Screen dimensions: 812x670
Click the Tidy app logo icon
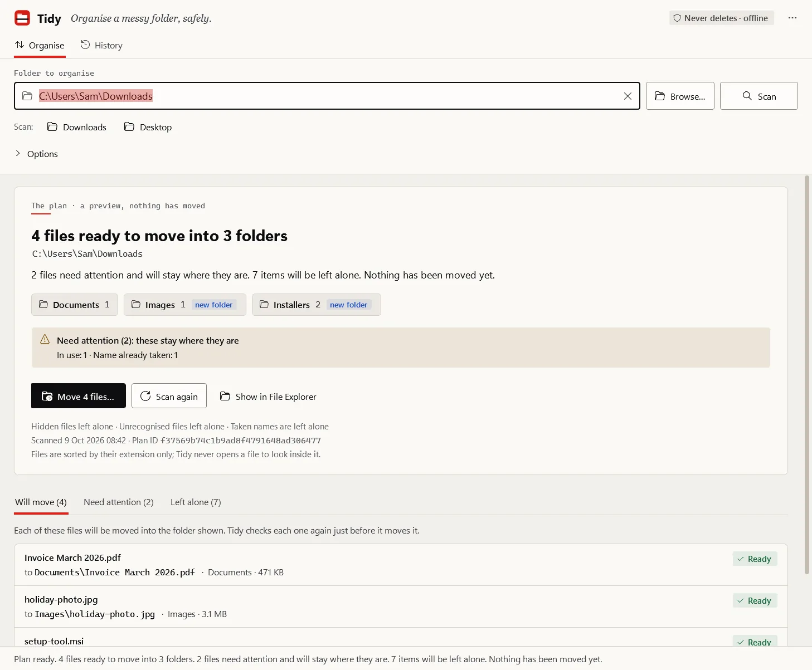pyautogui.click(x=22, y=18)
